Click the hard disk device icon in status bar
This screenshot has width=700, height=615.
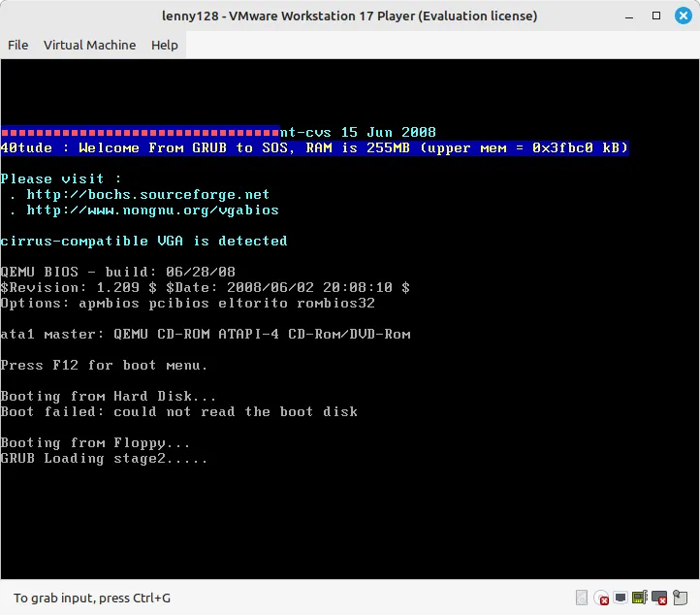(x=582, y=598)
